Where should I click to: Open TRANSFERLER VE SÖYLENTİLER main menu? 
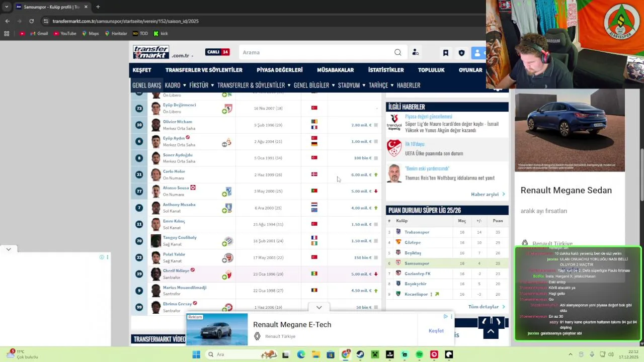pyautogui.click(x=204, y=70)
